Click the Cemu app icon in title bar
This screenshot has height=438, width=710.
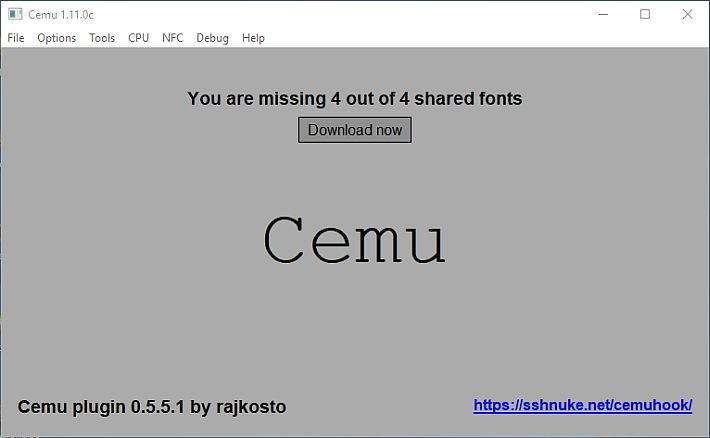pos(15,14)
